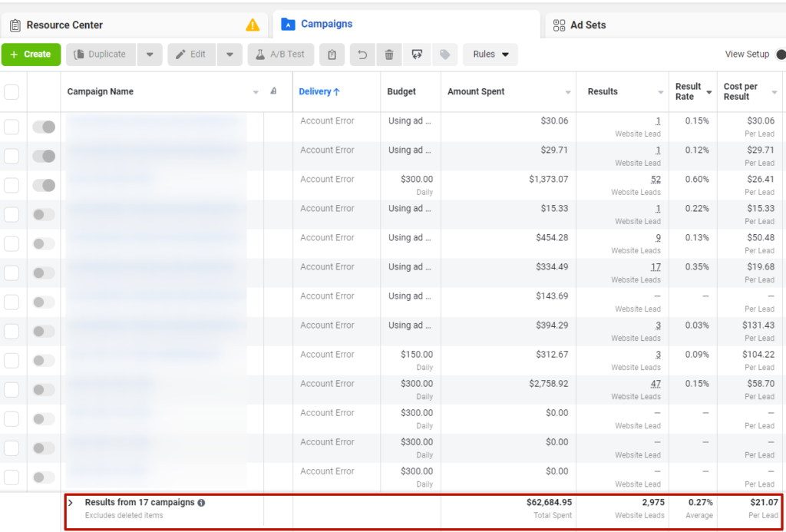786x532 pixels.
Task: Click the 47 results link
Action: pos(656,384)
